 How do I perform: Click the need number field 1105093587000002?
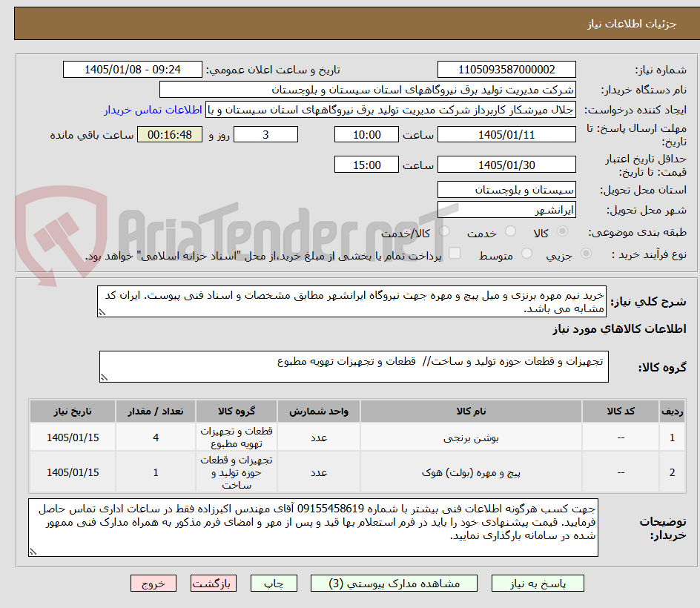tap(506, 70)
